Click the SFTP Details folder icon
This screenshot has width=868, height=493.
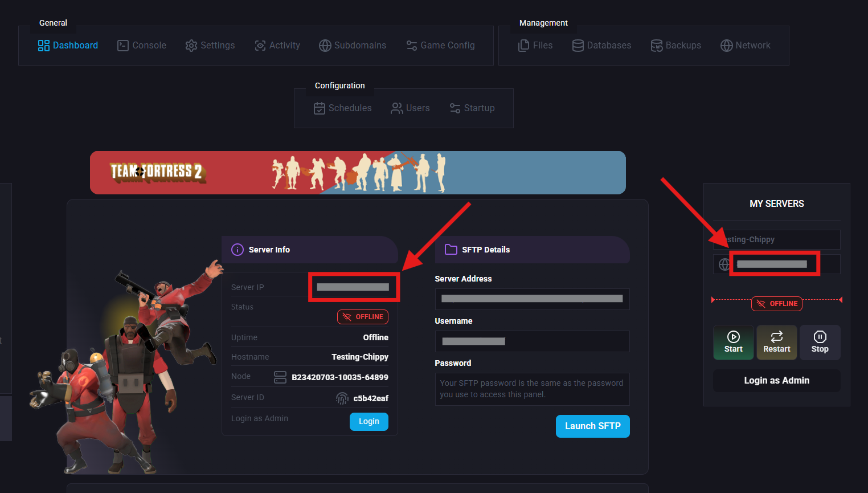(451, 250)
